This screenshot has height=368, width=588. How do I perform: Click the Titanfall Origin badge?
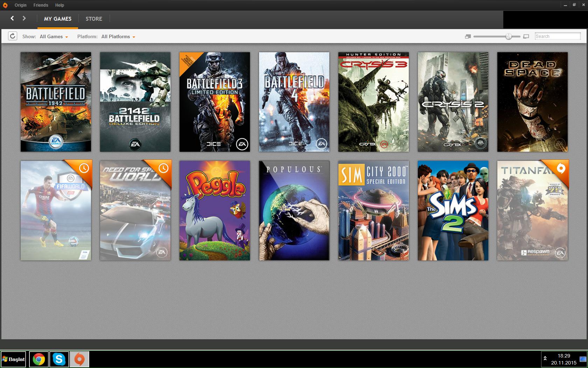tap(561, 169)
